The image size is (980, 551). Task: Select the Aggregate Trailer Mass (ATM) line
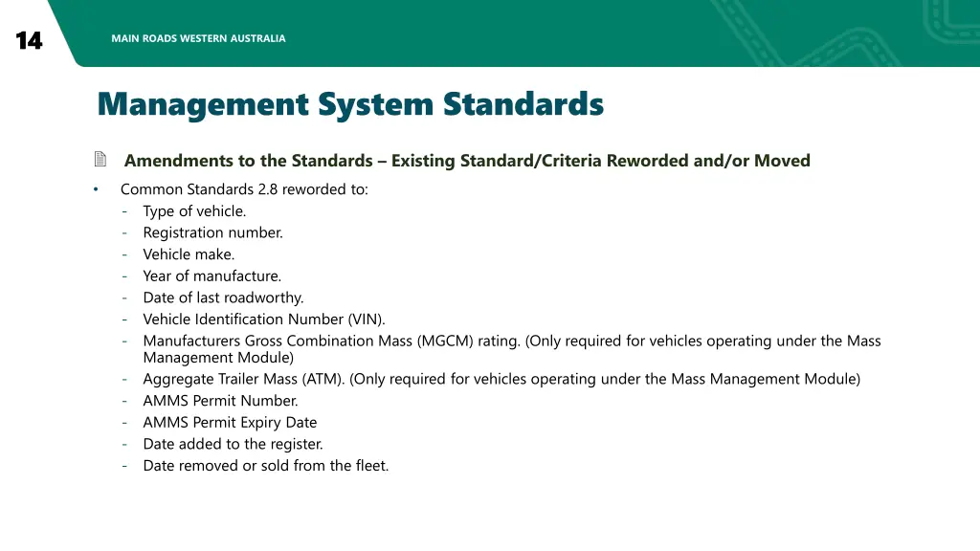click(x=501, y=379)
